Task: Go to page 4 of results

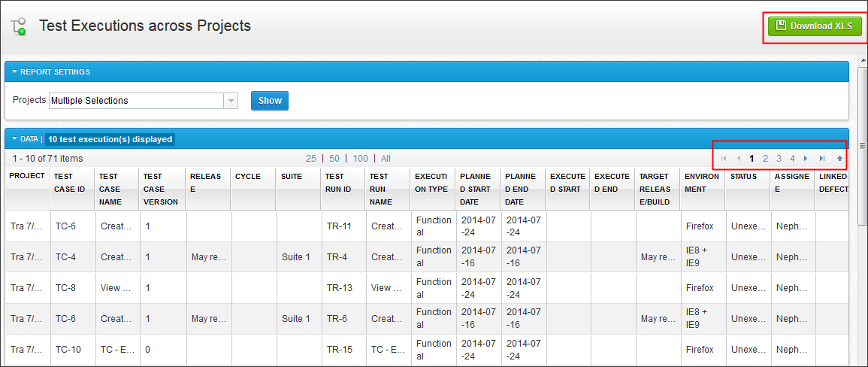Action: [792, 159]
